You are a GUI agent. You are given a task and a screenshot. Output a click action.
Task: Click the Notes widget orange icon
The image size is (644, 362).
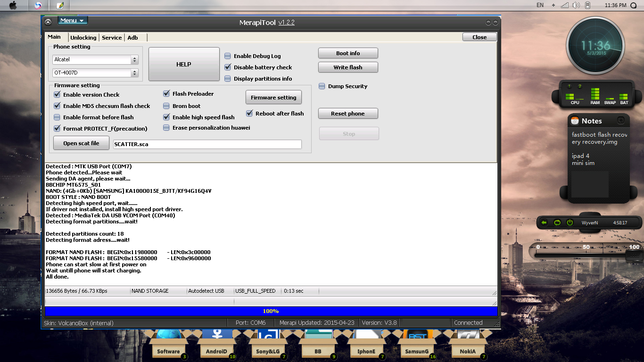click(x=575, y=121)
